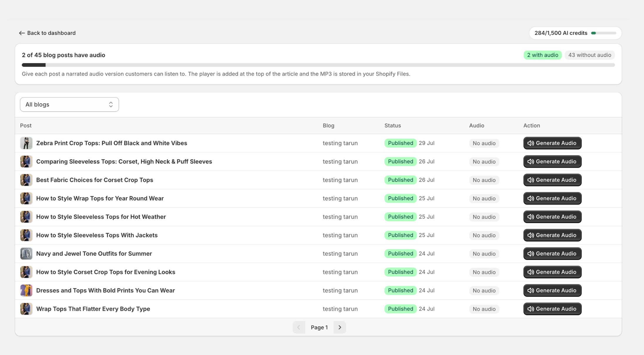Open Comparing Sleeveless Tops thumbnail

pos(26,162)
